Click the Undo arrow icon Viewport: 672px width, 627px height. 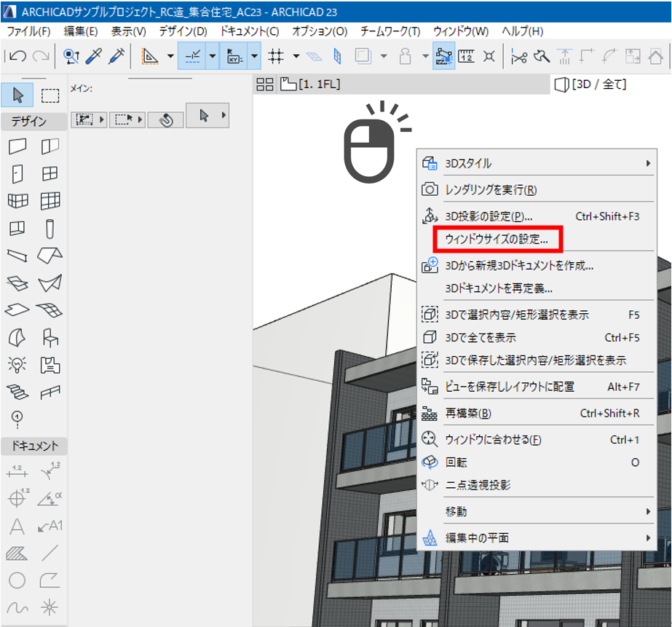[x=17, y=56]
